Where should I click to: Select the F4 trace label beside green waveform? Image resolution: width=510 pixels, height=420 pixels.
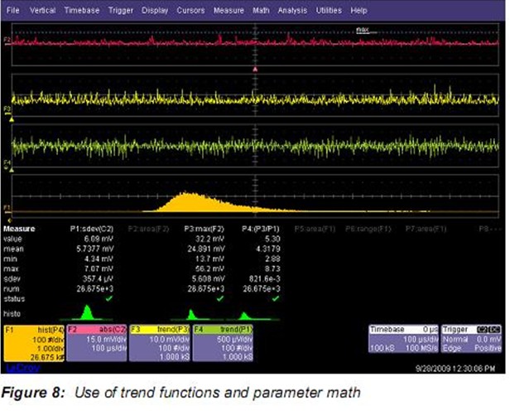coord(7,162)
